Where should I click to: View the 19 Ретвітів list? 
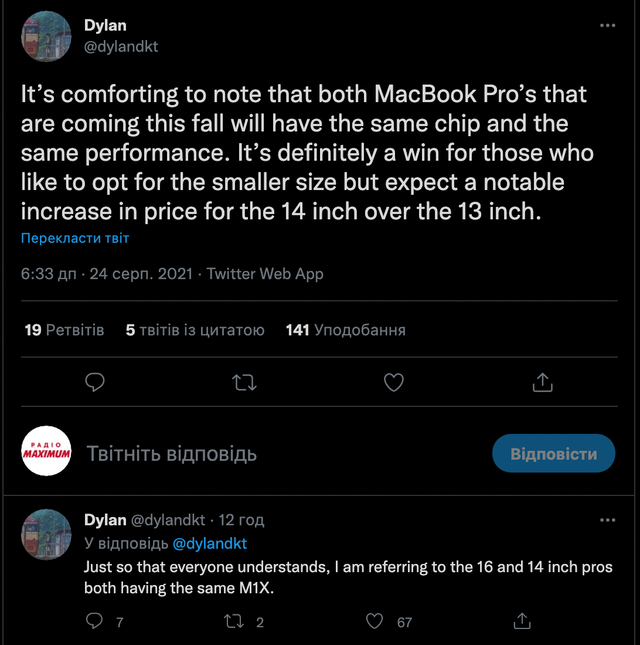pyautogui.click(x=64, y=329)
